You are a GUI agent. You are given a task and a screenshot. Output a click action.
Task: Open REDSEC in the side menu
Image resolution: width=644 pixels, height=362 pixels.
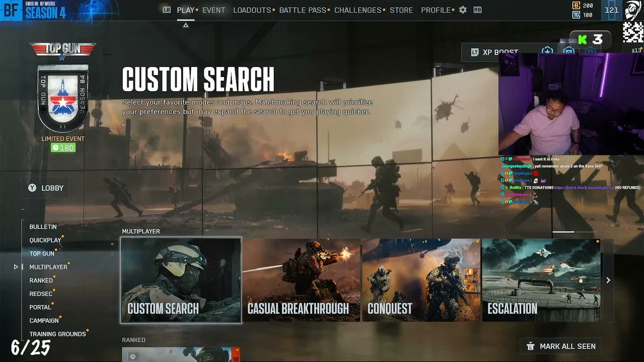tap(41, 294)
